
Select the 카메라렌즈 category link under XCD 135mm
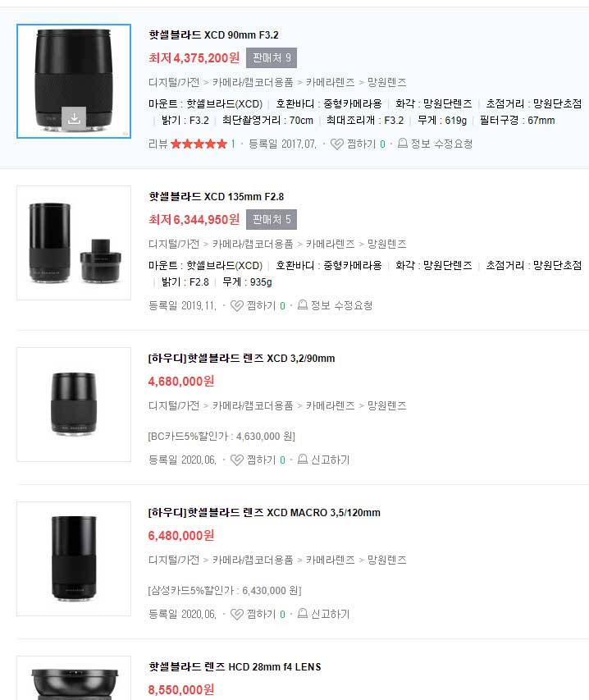click(x=331, y=244)
